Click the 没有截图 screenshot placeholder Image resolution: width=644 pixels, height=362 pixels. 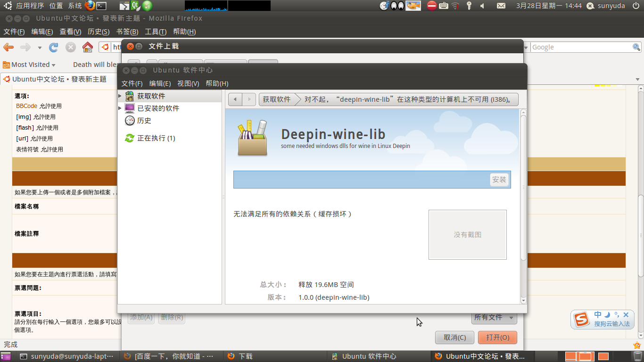(468, 235)
